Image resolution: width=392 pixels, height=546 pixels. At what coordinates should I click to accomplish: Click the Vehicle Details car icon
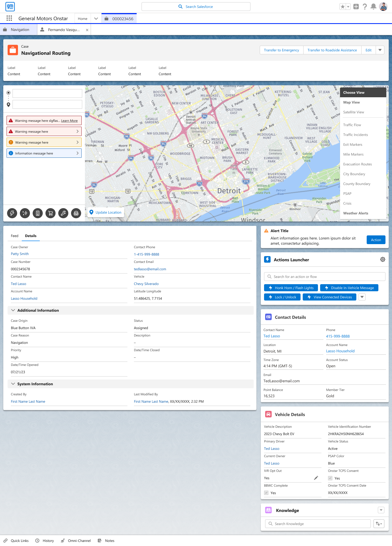[268, 414]
